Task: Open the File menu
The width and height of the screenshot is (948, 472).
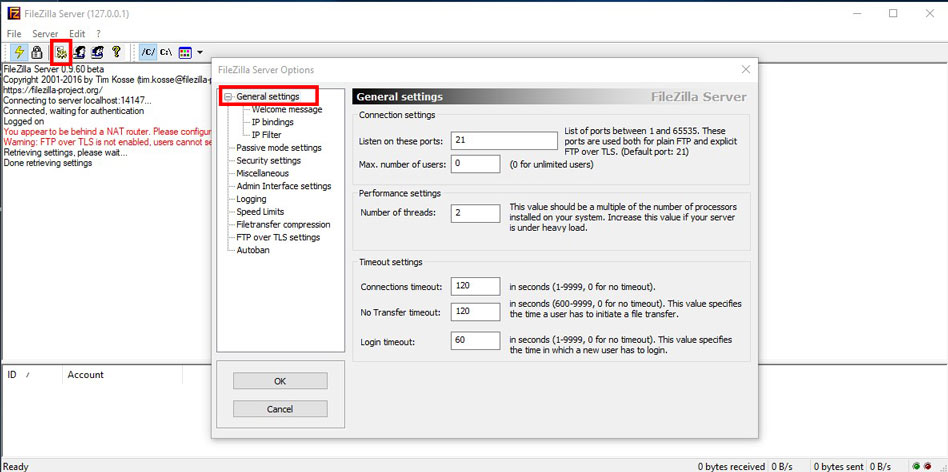Action: [x=14, y=34]
